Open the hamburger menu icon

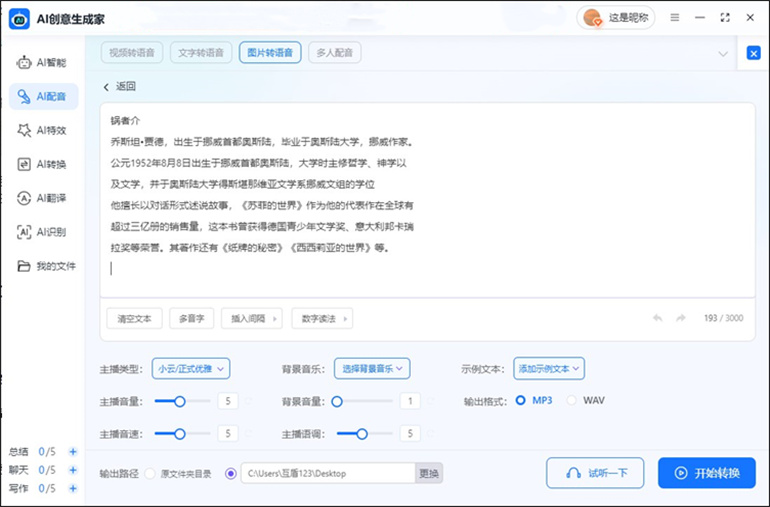(x=675, y=18)
